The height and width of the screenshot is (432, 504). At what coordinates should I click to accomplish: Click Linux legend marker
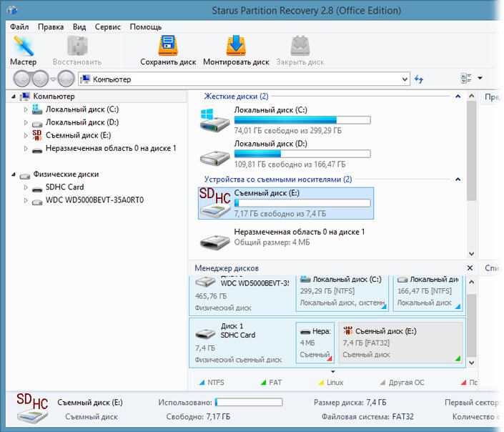click(x=321, y=383)
